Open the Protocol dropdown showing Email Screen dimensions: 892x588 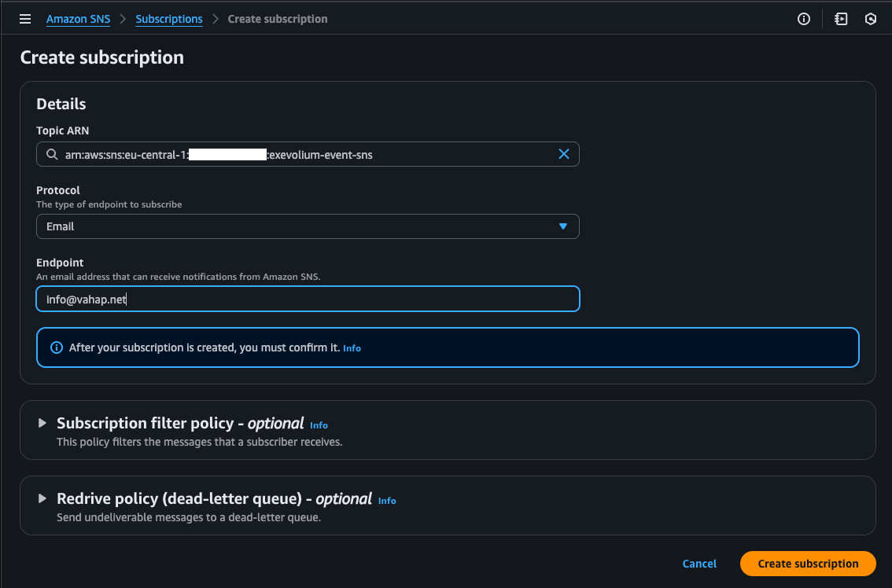coord(307,226)
